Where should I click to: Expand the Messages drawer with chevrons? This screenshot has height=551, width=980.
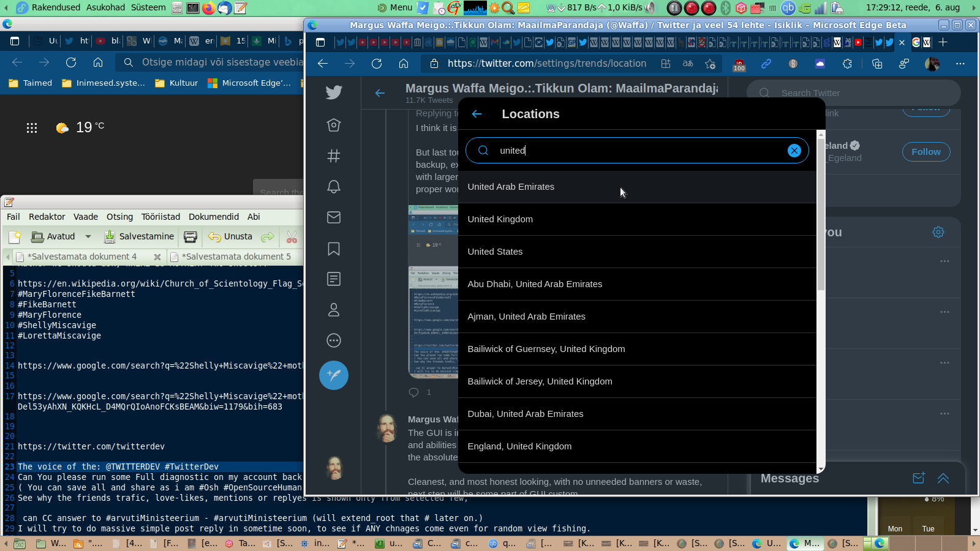click(943, 478)
